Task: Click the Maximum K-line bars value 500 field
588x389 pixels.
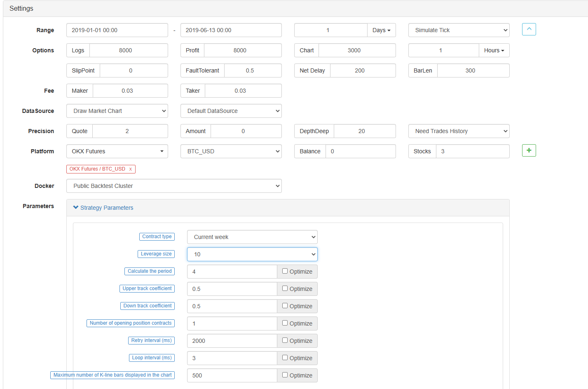Action: [x=232, y=375]
